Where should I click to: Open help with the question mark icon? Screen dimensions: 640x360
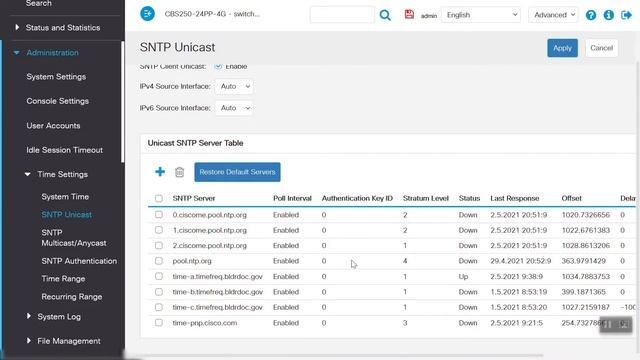tap(591, 15)
